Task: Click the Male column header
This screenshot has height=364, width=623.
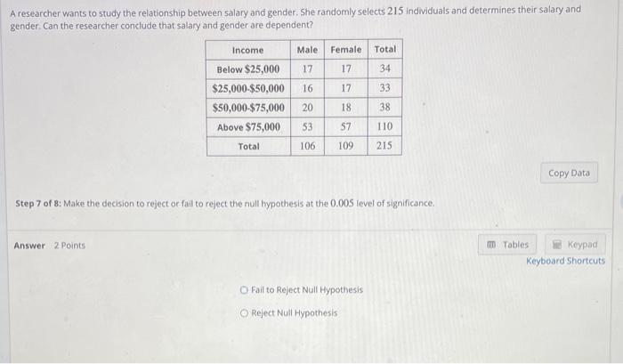Action: click(x=308, y=50)
